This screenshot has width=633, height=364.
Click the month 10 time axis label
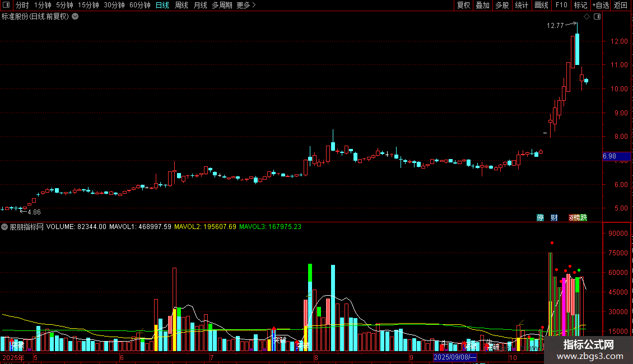coord(513,357)
